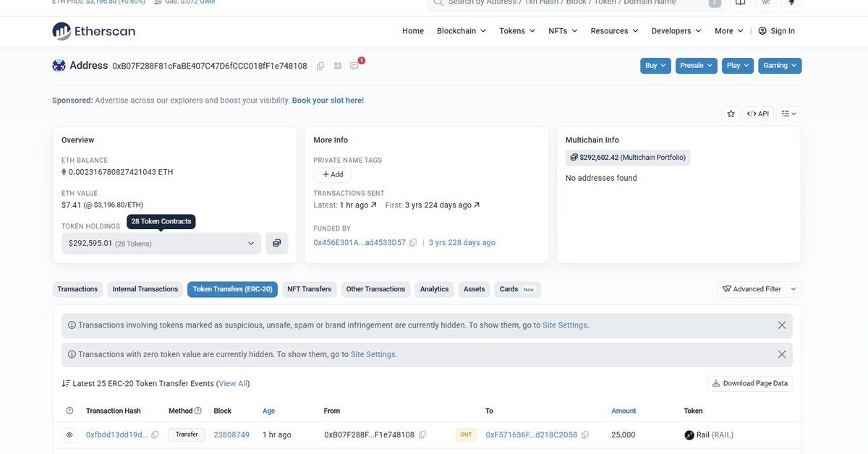Image resolution: width=868 pixels, height=454 pixels.
Task: Click the Book your slot here link
Action: (328, 100)
